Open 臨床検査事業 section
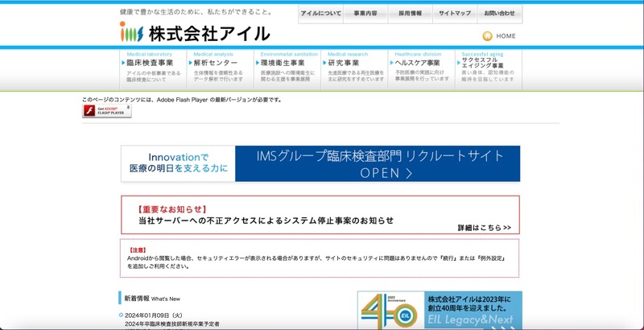 point(151,63)
